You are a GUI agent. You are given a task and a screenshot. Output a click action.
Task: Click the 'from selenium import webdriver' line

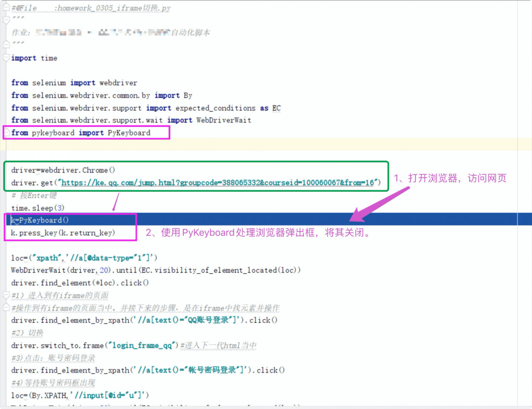pyautogui.click(x=74, y=83)
